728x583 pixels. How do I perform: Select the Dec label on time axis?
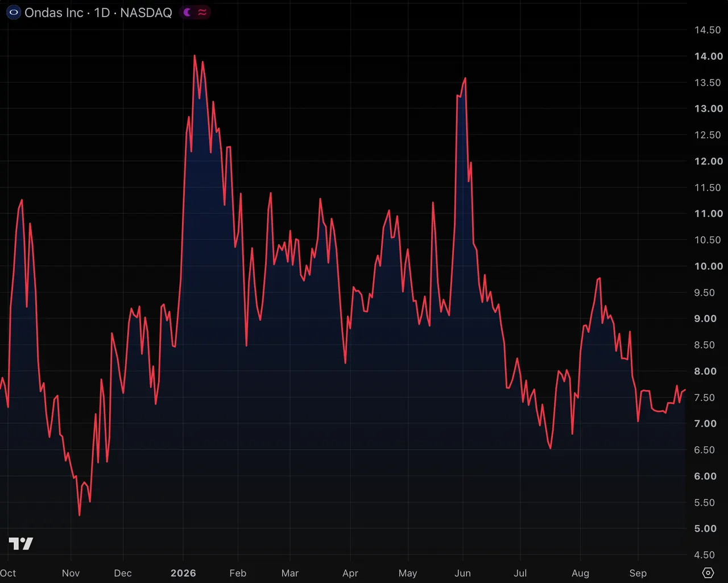click(x=123, y=573)
